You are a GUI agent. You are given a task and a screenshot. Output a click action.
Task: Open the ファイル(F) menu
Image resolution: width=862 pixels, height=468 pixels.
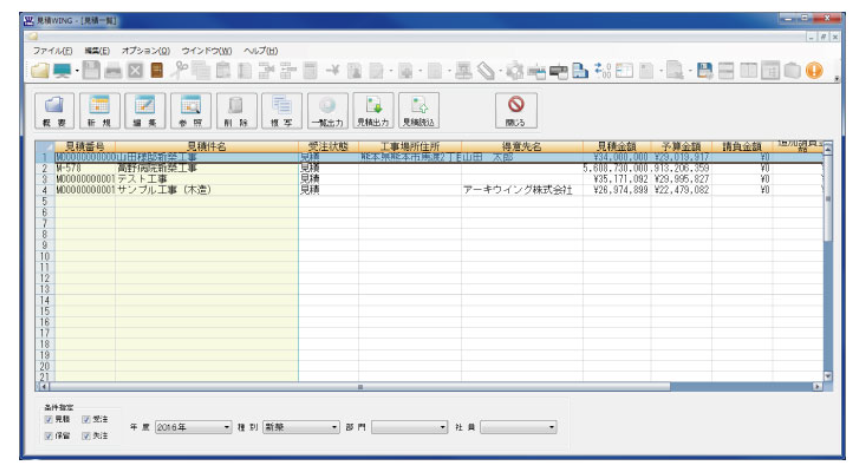(53, 50)
